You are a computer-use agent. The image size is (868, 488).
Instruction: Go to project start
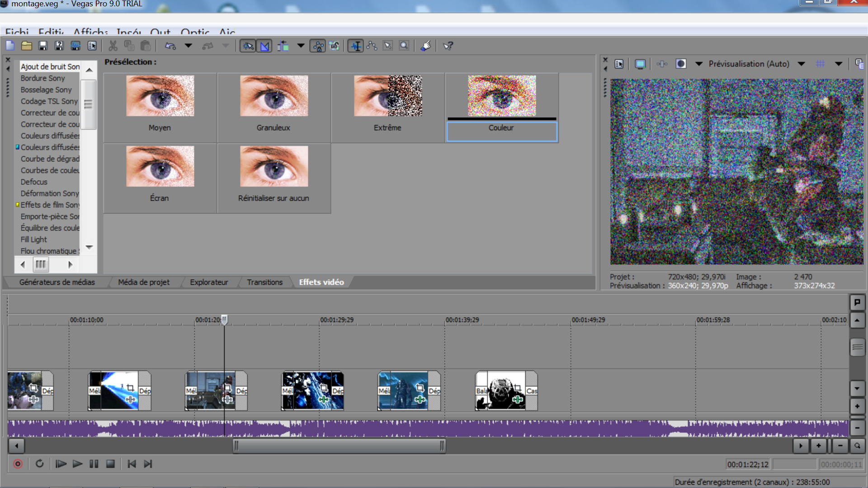point(132,464)
